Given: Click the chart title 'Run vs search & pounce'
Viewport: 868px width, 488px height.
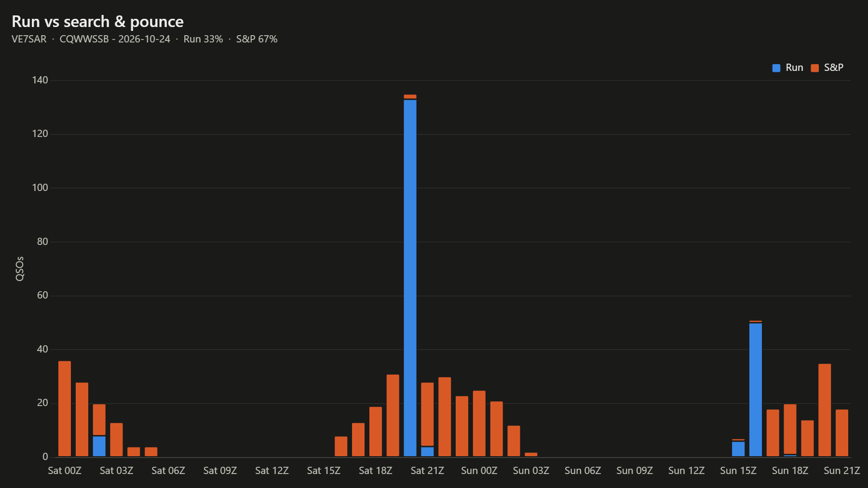Looking at the screenshot, I should (97, 22).
